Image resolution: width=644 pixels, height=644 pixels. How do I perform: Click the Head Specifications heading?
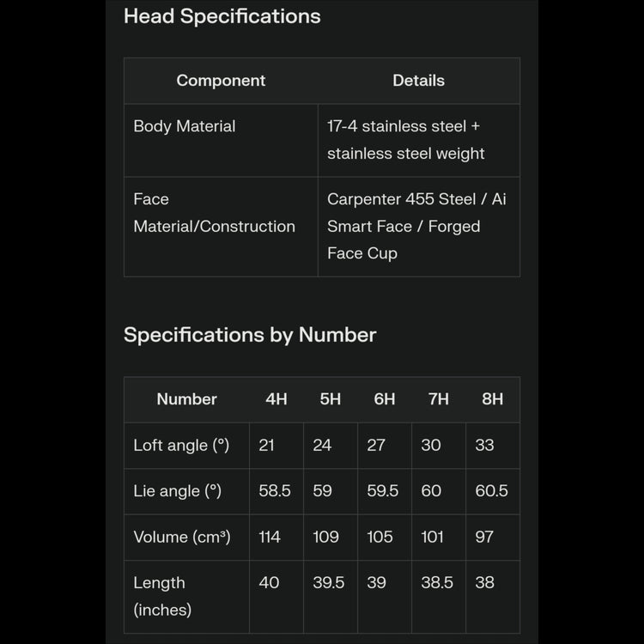222,16
